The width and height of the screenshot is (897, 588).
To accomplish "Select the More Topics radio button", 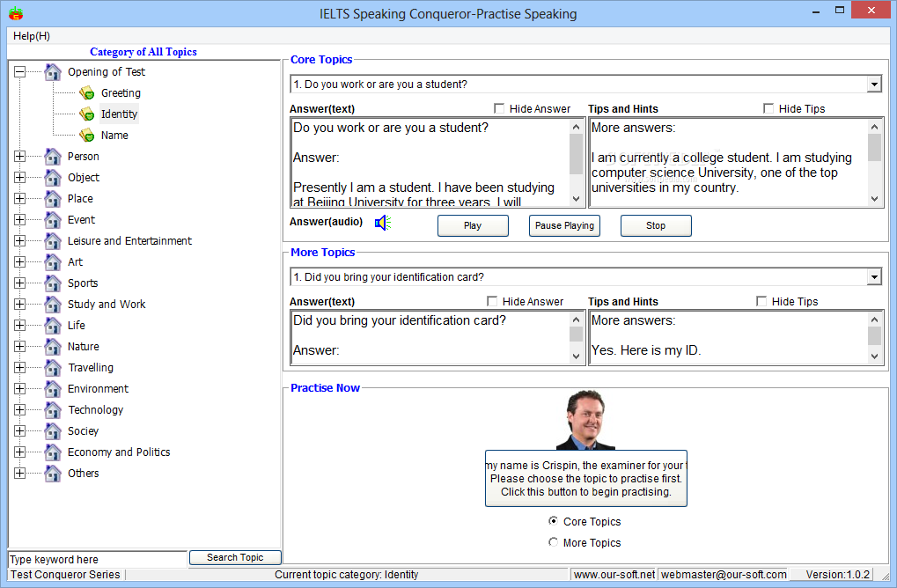I will tap(553, 541).
